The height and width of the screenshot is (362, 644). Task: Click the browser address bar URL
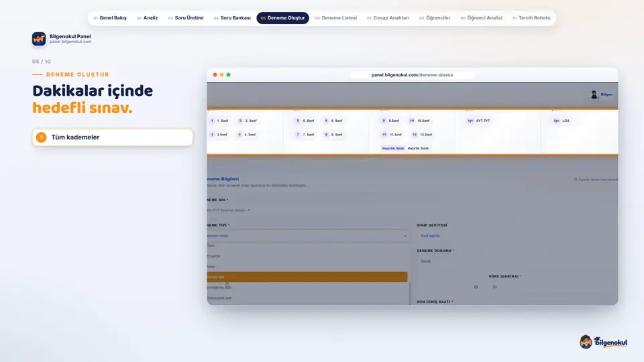[413, 75]
